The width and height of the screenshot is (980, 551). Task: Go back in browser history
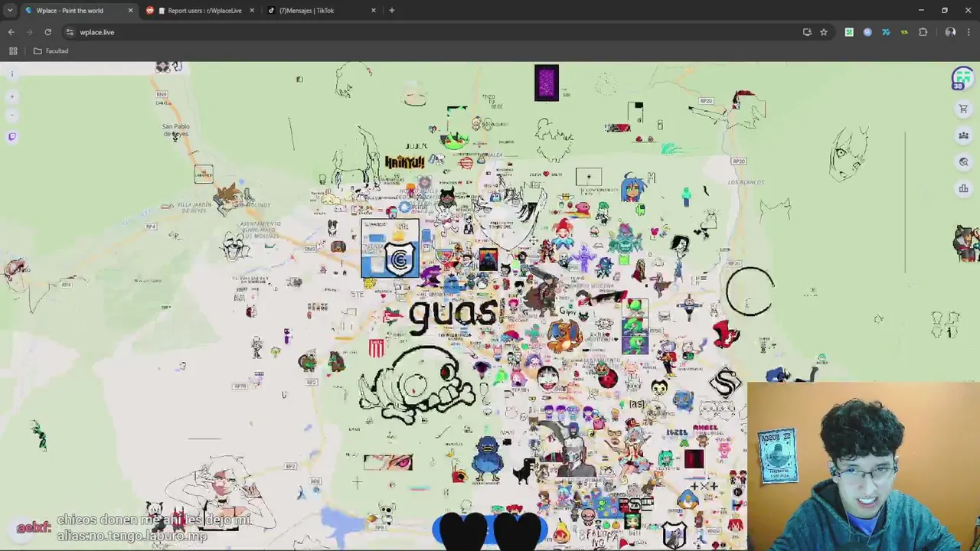click(x=11, y=32)
